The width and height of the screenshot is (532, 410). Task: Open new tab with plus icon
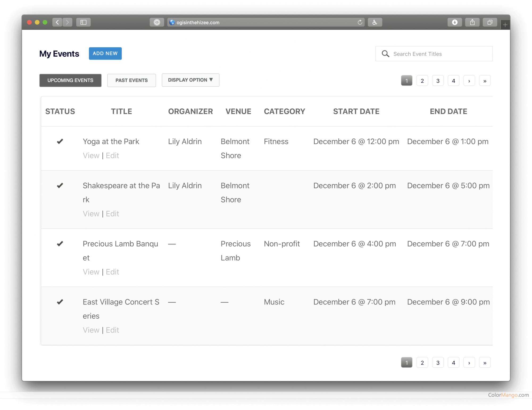click(x=505, y=25)
